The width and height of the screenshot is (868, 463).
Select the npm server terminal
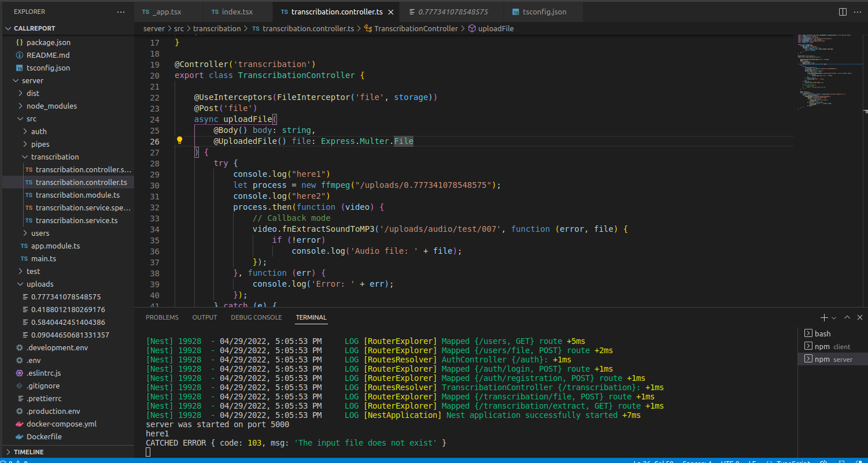pos(833,359)
